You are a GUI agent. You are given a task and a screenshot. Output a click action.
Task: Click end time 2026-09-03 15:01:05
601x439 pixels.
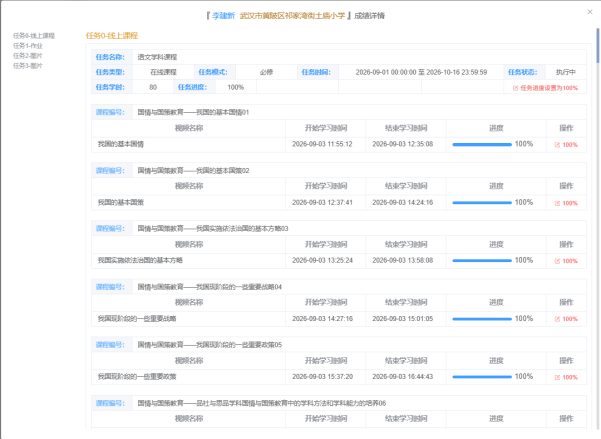click(x=403, y=319)
